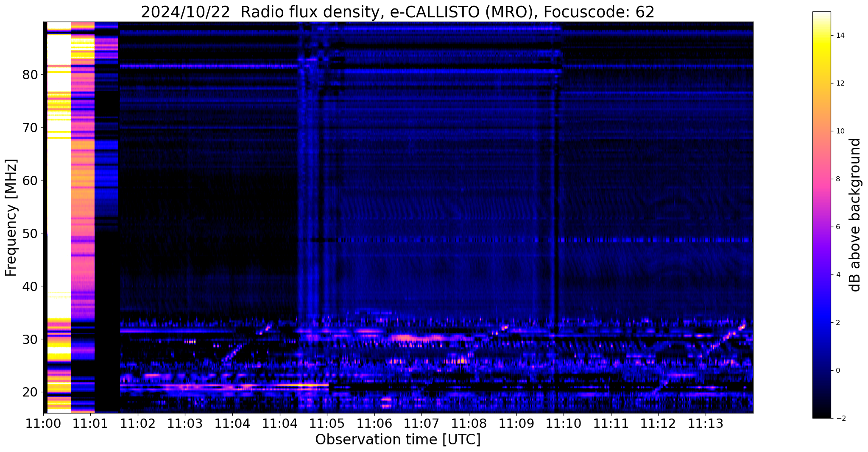Image resolution: width=868 pixels, height=452 pixels.
Task: Pick the 14 value on the colorbar
Action: (840, 36)
